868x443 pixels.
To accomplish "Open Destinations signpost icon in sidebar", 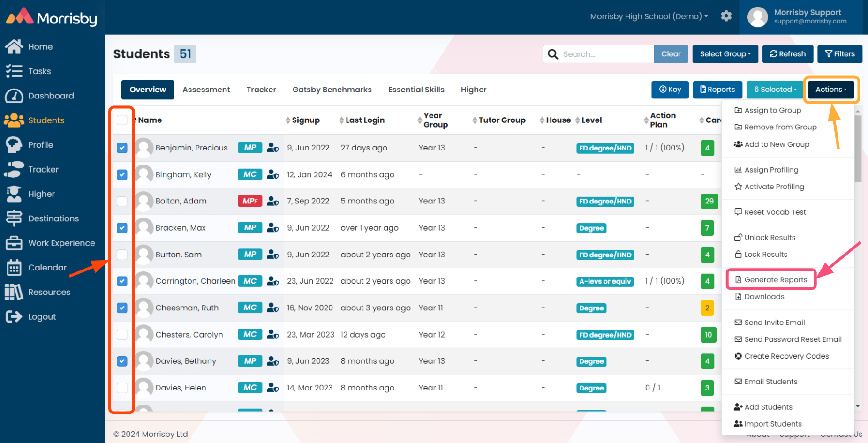I will 14,218.
